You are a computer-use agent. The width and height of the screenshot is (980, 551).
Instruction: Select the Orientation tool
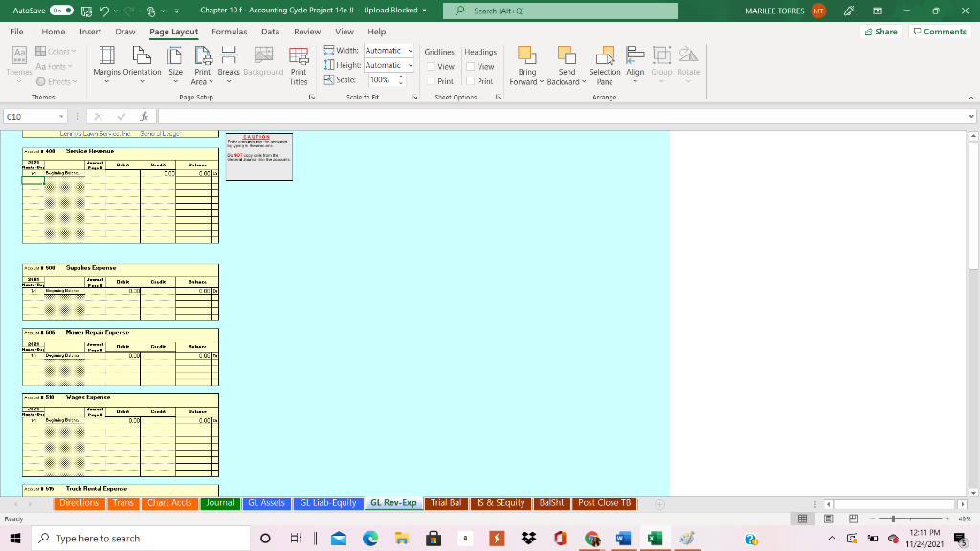[x=143, y=67]
